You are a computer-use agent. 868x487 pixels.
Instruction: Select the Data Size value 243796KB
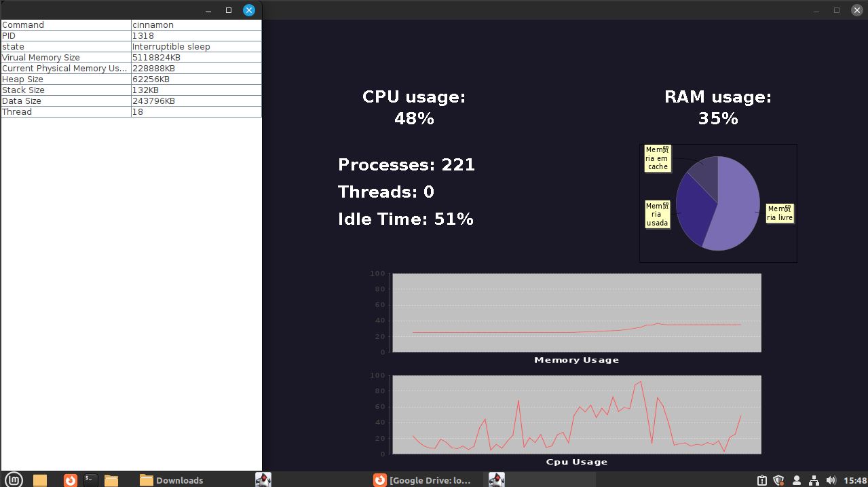(196, 101)
